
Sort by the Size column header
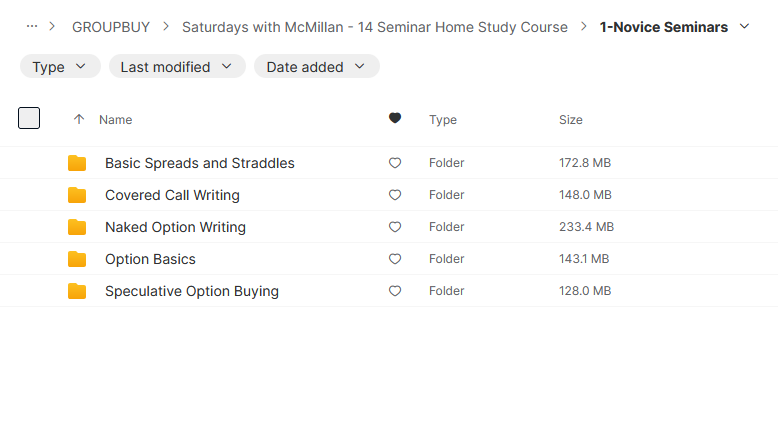[571, 120]
